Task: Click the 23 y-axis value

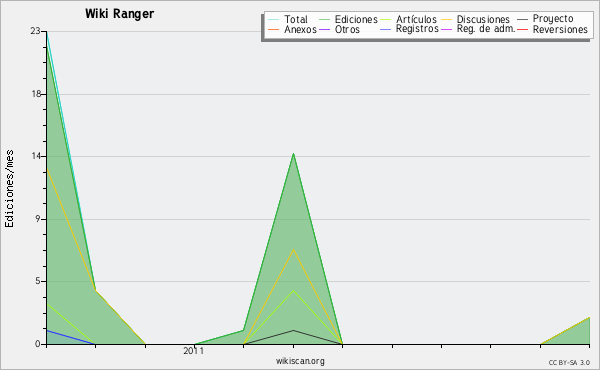Action: (x=35, y=31)
